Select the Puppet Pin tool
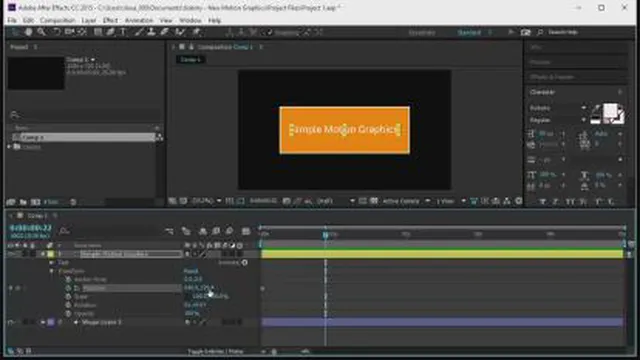The width and height of the screenshot is (640, 360). pos(196,32)
